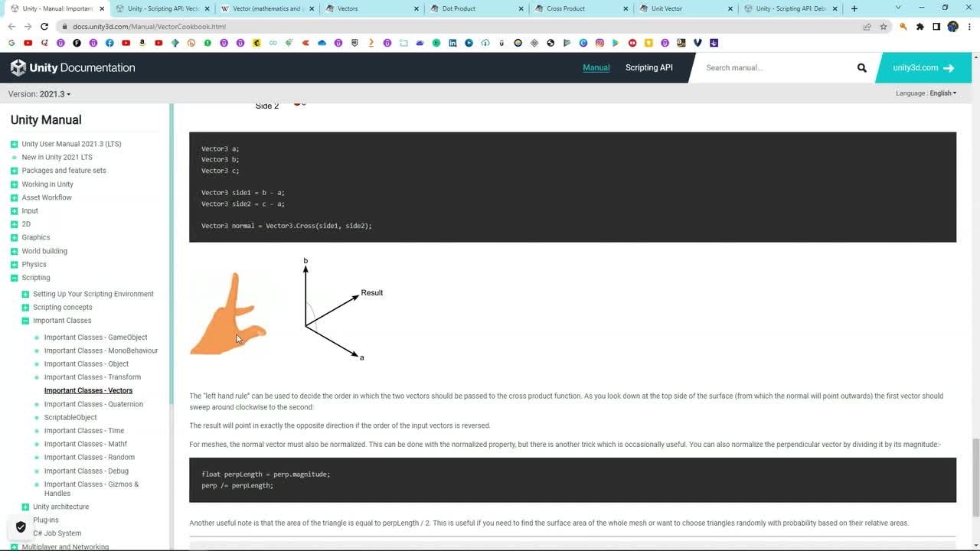Reload the page in the browser
Viewport: 980px width, 551px height.
(44, 26)
